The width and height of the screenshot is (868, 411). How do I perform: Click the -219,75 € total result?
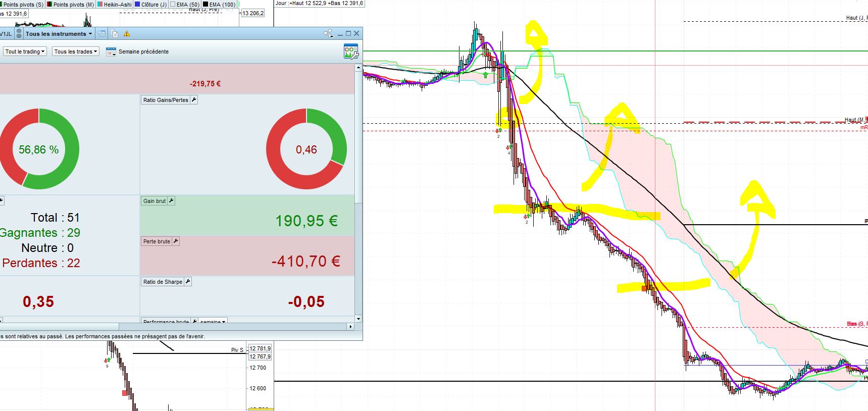pyautogui.click(x=205, y=84)
